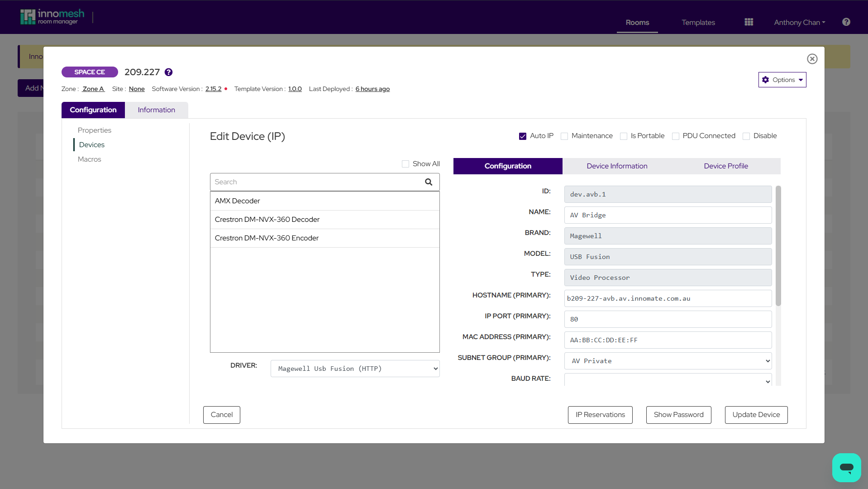Enable the Maintenance checkbox
Screen dimensions: 868x489
coord(564,136)
